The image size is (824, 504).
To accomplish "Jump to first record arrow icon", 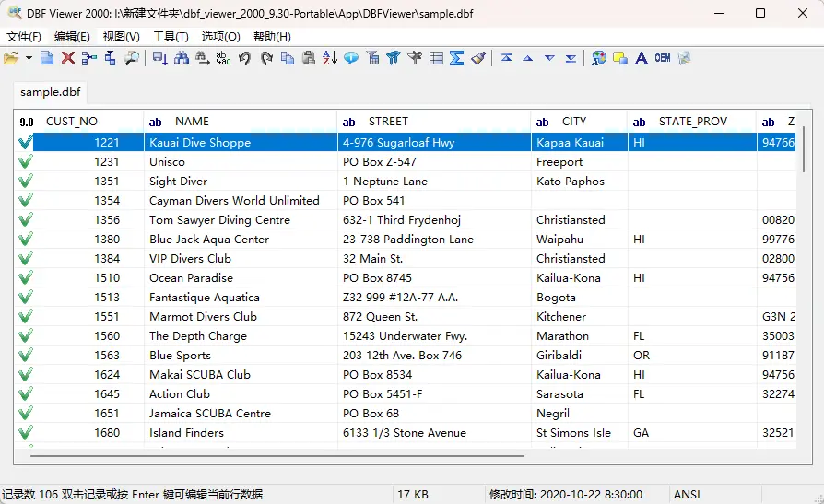I will pyautogui.click(x=507, y=58).
